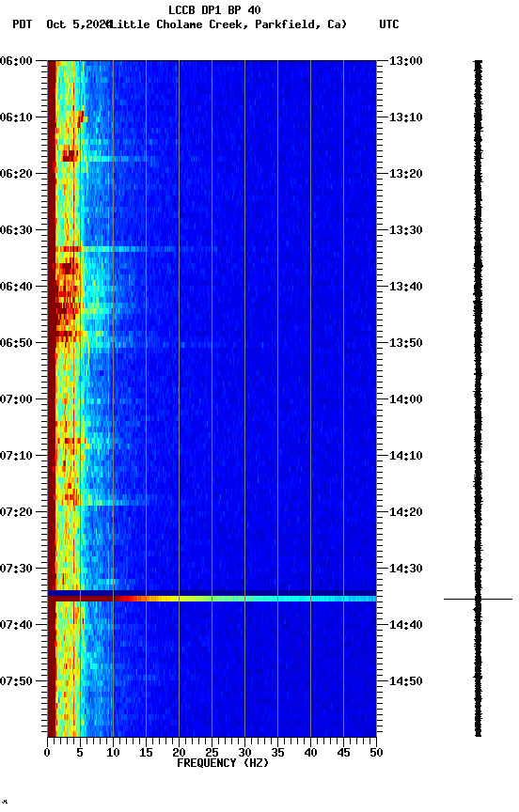The width and height of the screenshot is (519, 812).
Task: Click the 06:50 PDT time label
Action: point(16,343)
